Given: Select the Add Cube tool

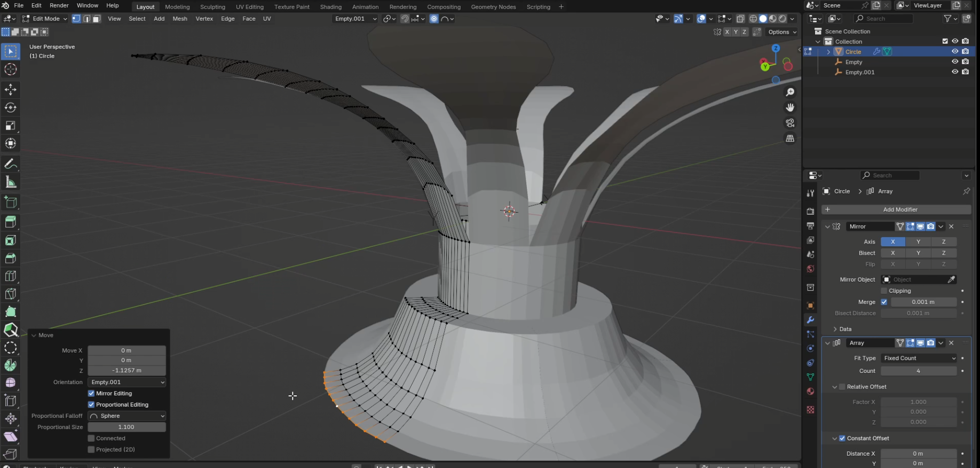Looking at the screenshot, I should [11, 202].
